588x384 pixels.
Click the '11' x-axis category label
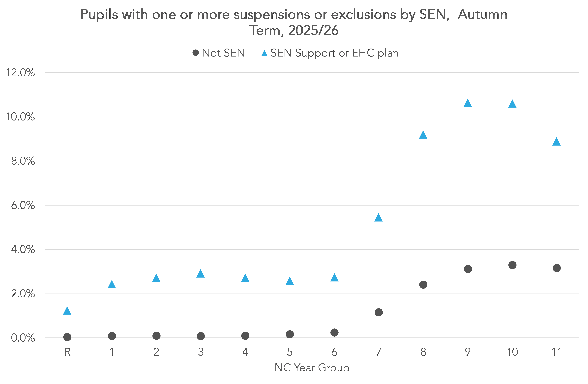point(556,352)
